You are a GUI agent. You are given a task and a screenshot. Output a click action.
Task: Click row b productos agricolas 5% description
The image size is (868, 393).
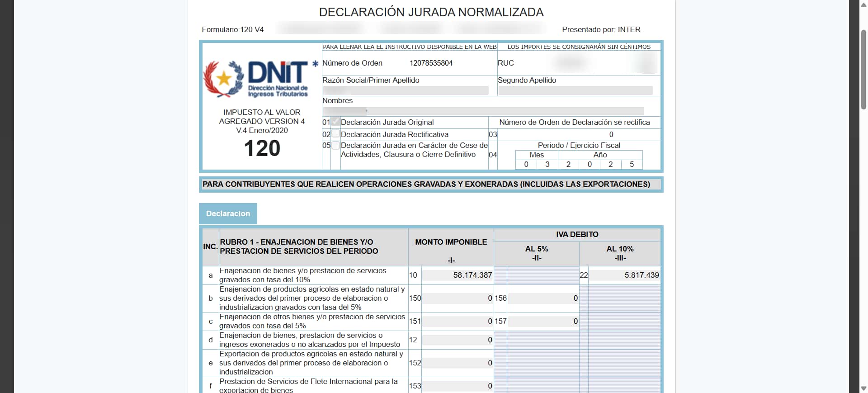312,298
